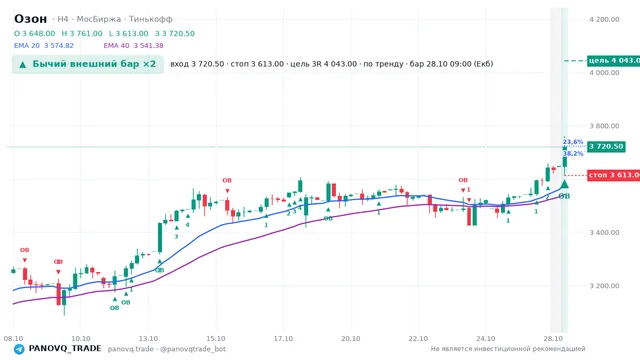Click the вход 3 720.50 · стоп · цель description line
Viewport: 640px width, 360px height.
coord(331,64)
